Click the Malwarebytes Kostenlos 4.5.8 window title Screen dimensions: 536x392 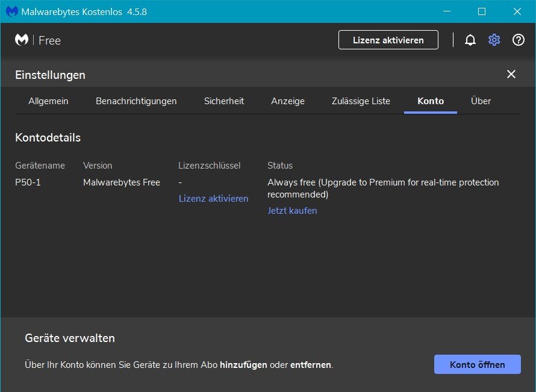(84, 11)
